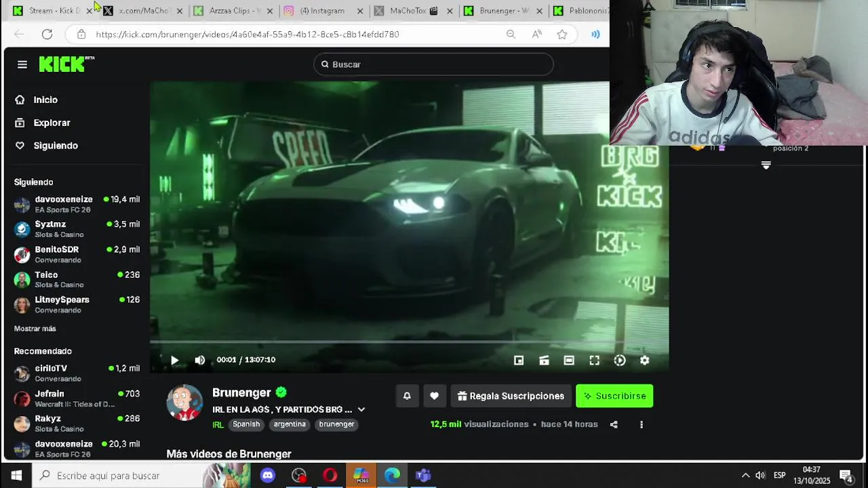Open Explorar in the sidebar
Viewport: 868px width, 488px height.
43,123
